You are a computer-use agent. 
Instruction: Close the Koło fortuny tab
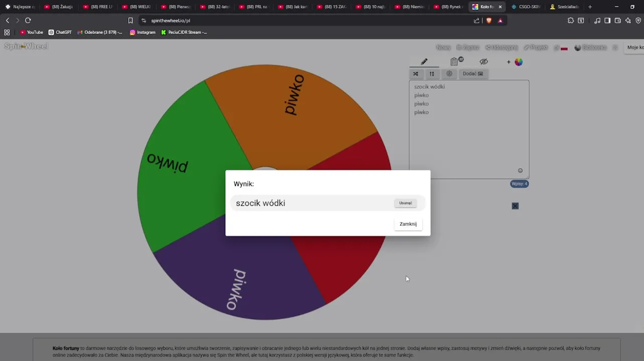click(500, 7)
